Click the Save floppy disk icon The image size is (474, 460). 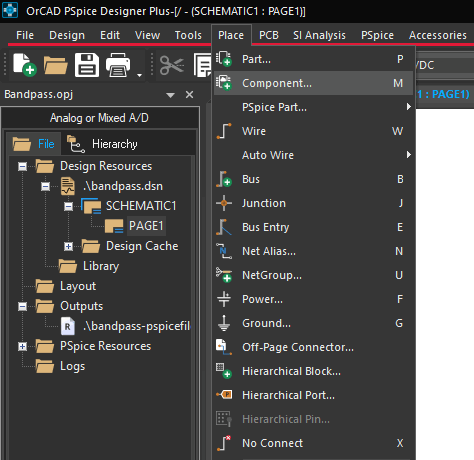pyautogui.click(x=87, y=65)
